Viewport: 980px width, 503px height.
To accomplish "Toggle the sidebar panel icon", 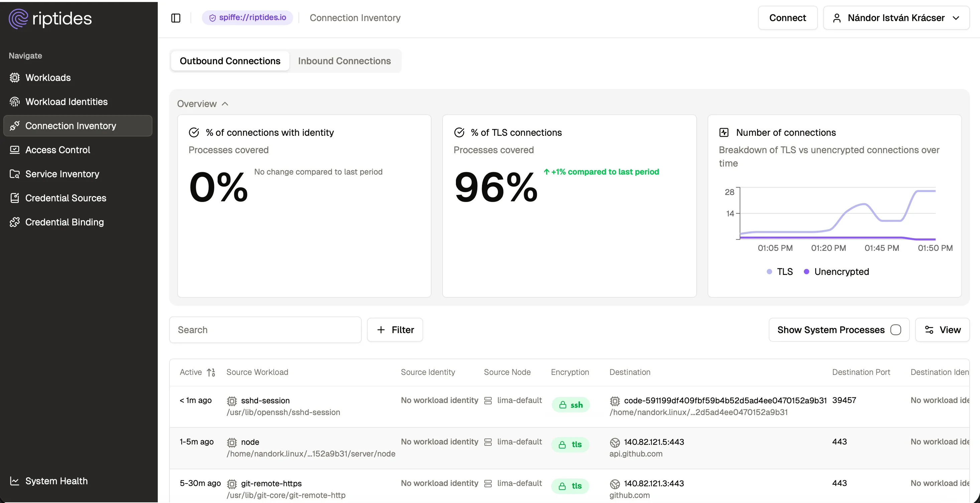I will point(176,18).
